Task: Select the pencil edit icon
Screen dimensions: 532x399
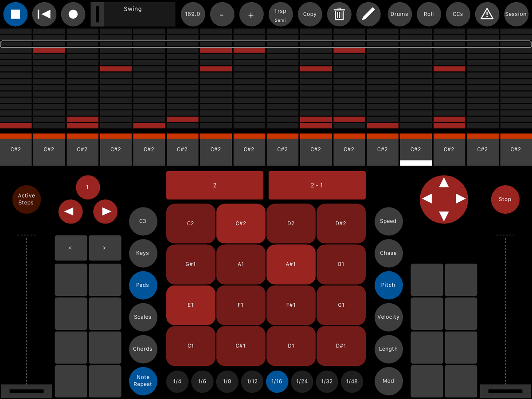Action: click(x=368, y=14)
